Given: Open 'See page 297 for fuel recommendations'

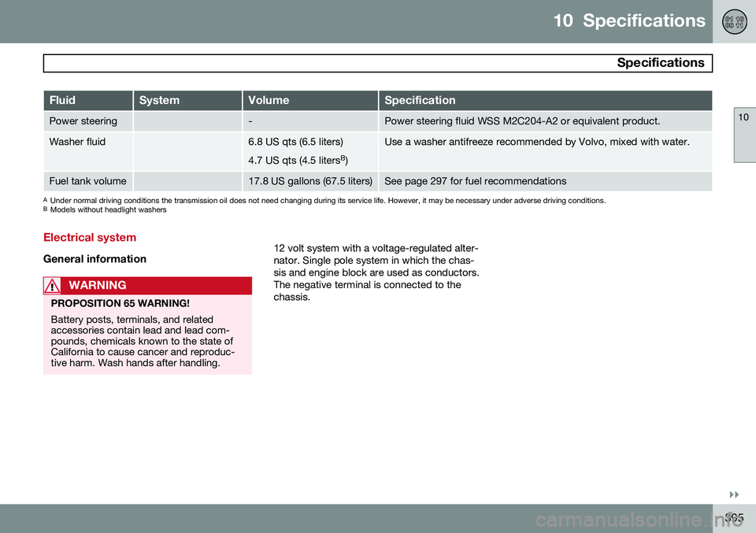Looking at the screenshot, I should pos(476,181).
